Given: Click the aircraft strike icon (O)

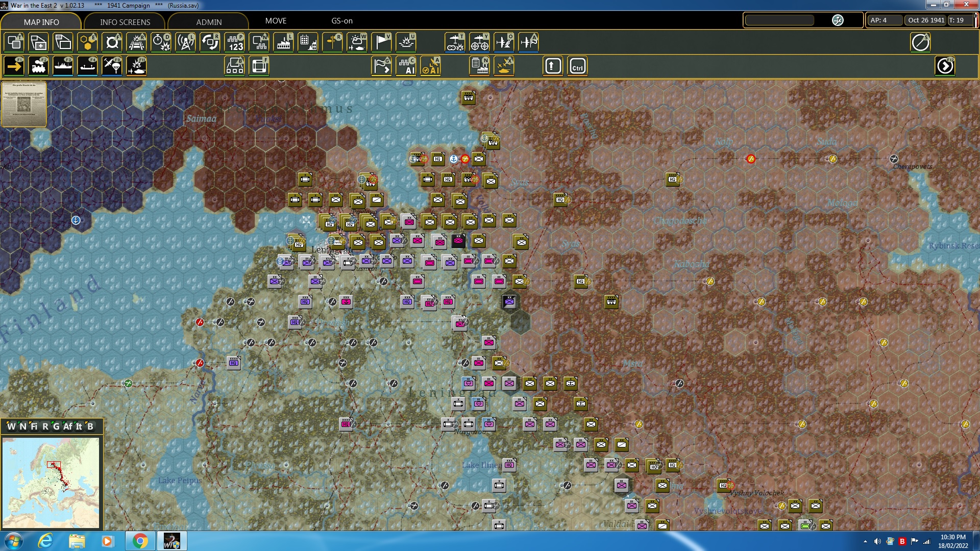Looking at the screenshot, I should (x=504, y=42).
